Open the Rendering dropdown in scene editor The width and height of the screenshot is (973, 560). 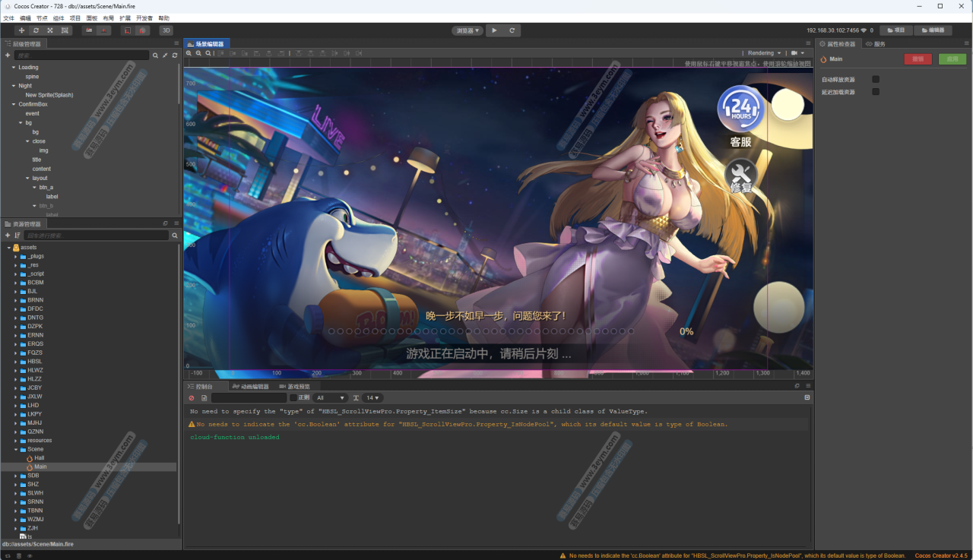pyautogui.click(x=764, y=53)
